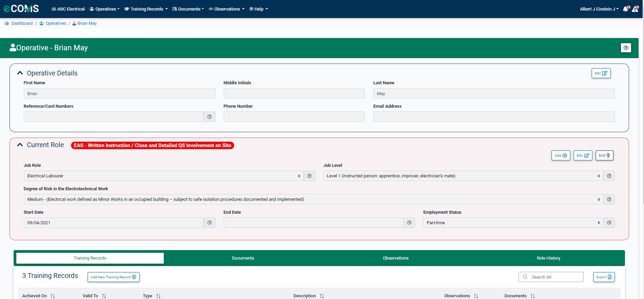The height and width of the screenshot is (299, 644).
Task: Click the Search All input field
Action: click(554, 277)
